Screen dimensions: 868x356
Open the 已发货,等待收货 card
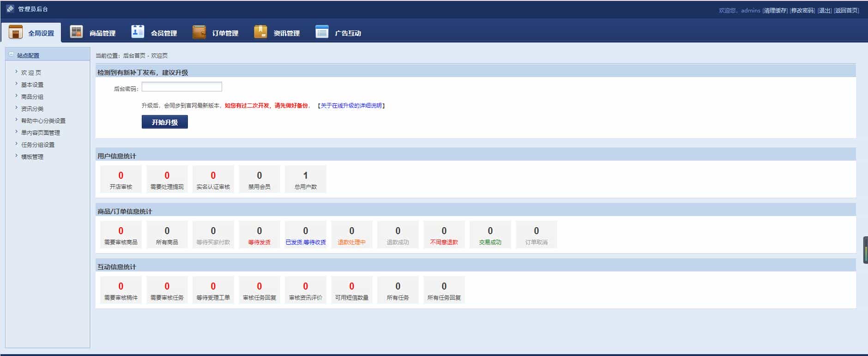pos(306,235)
